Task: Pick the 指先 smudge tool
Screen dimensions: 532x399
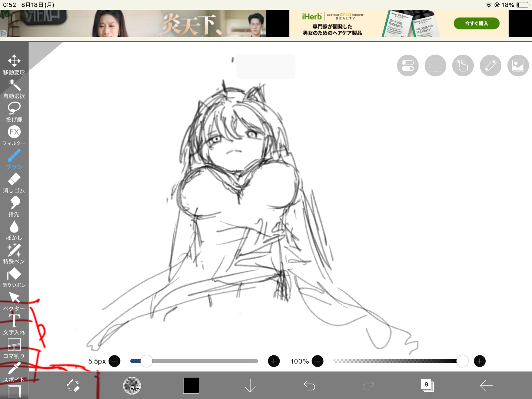Action: 14,207
